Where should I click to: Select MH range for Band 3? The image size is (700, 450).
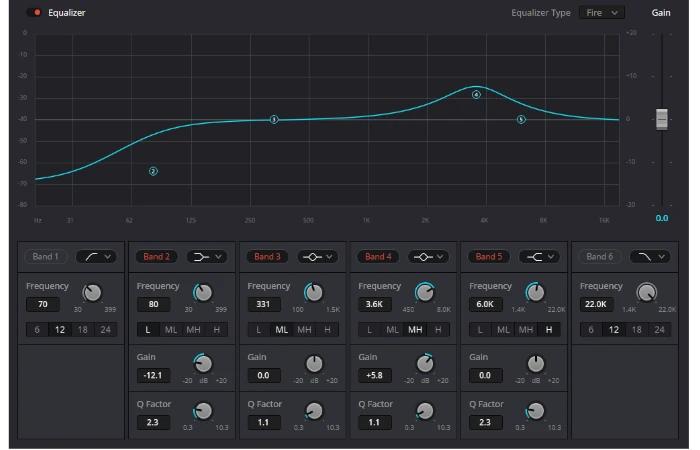[x=304, y=329]
